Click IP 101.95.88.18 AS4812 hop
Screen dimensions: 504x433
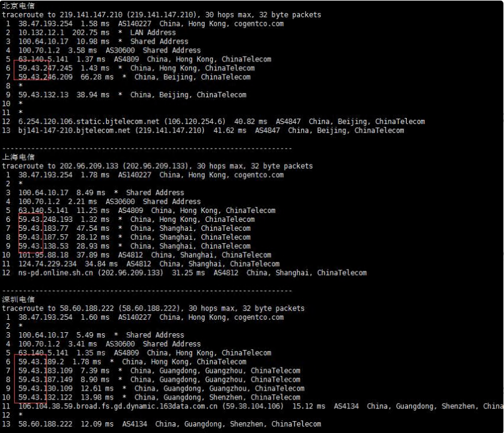point(44,255)
